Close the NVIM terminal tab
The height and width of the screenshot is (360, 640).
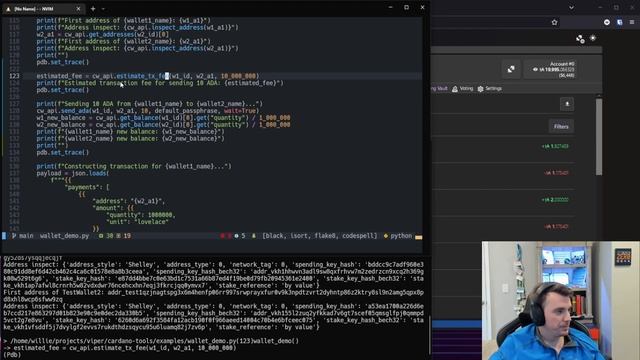coord(78,9)
